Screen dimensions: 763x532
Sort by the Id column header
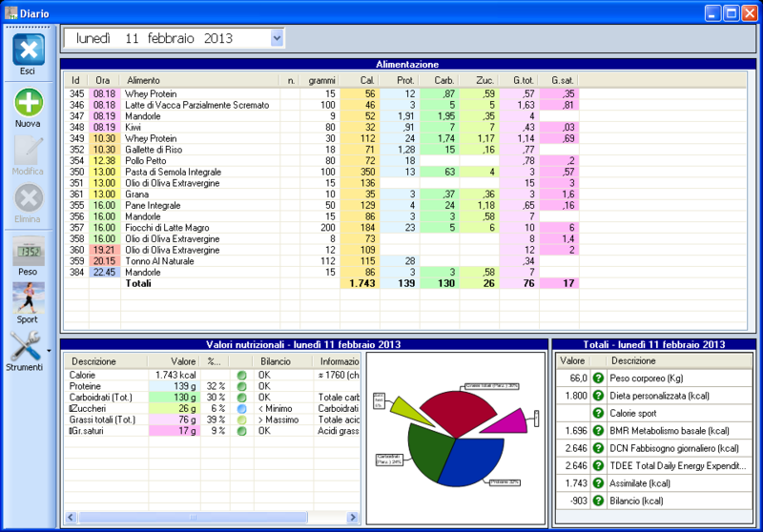[76, 80]
